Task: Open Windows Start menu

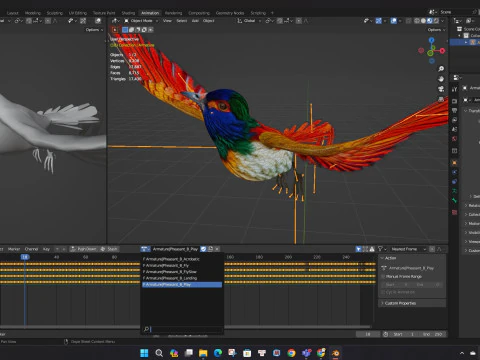Action: 144,353
